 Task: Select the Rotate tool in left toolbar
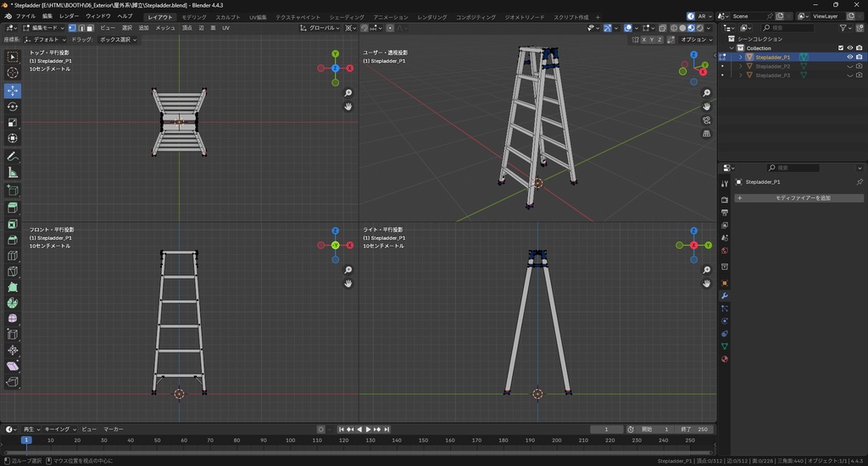pos(13,107)
